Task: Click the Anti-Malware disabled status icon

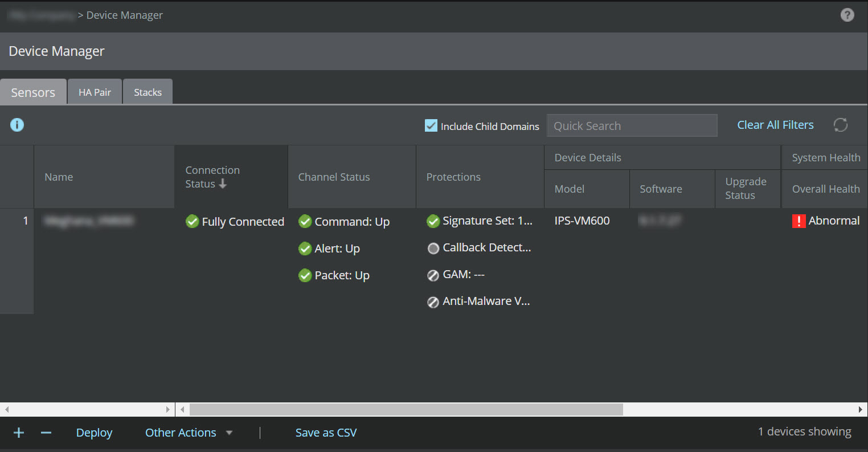Action: (433, 302)
